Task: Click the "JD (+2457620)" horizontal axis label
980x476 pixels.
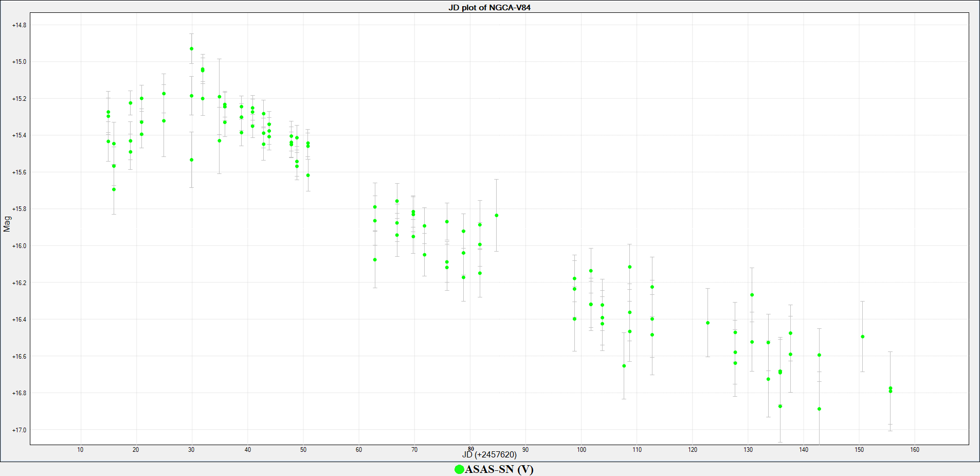Action: [489, 455]
